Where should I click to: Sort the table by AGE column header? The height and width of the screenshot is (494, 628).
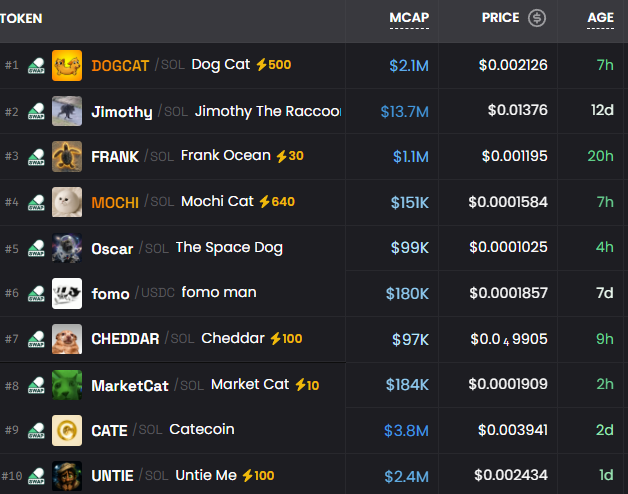(x=600, y=18)
